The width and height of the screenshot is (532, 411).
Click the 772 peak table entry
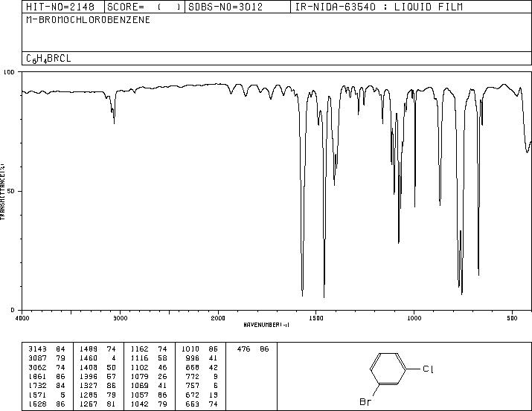coord(202,377)
